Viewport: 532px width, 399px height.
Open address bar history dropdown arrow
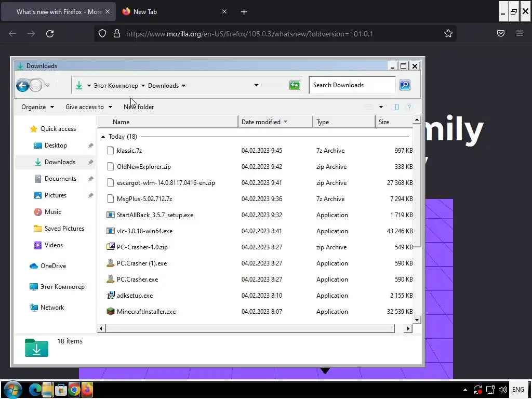click(x=256, y=86)
